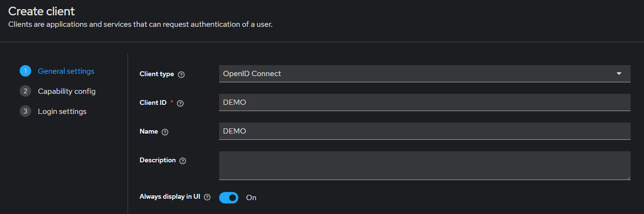Click inside the empty Description text area
The height and width of the screenshot is (214, 644).
pyautogui.click(x=424, y=166)
